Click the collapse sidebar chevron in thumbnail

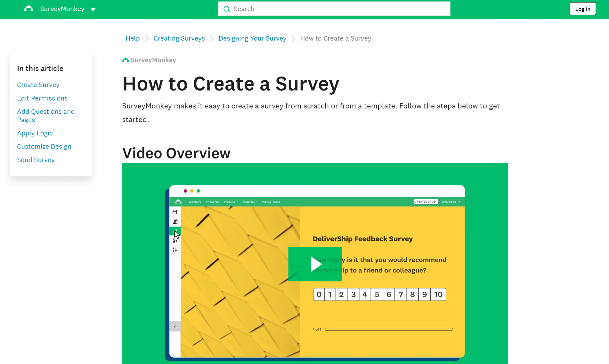[175, 327]
